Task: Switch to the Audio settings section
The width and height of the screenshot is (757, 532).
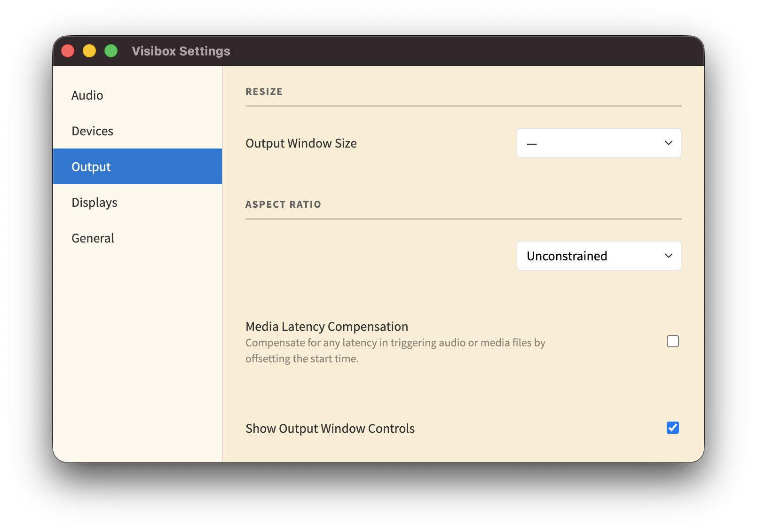Action: 87,95
